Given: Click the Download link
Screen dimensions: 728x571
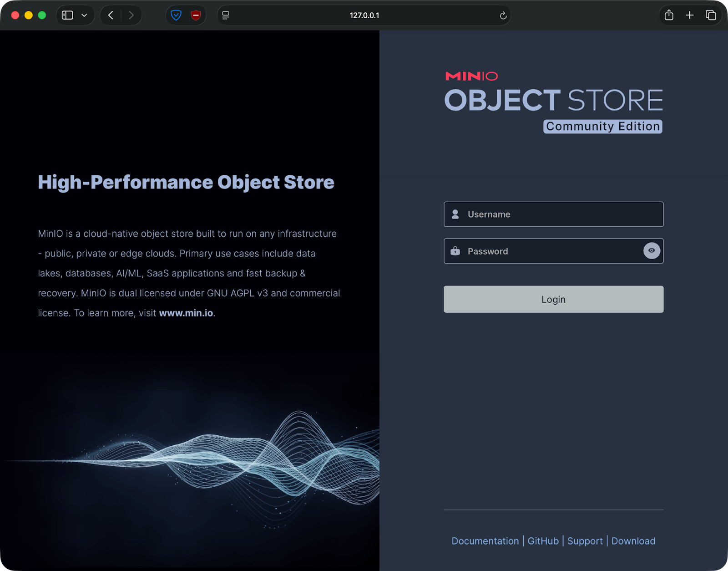Looking at the screenshot, I should (633, 541).
